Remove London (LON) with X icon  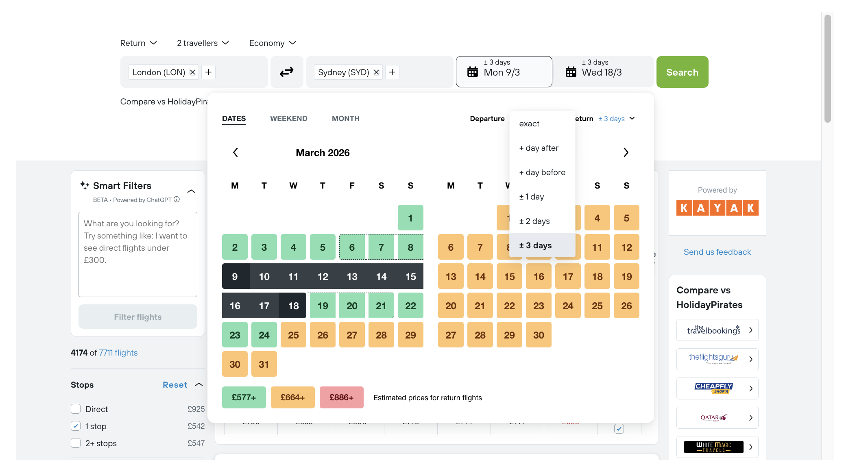pyautogui.click(x=193, y=72)
